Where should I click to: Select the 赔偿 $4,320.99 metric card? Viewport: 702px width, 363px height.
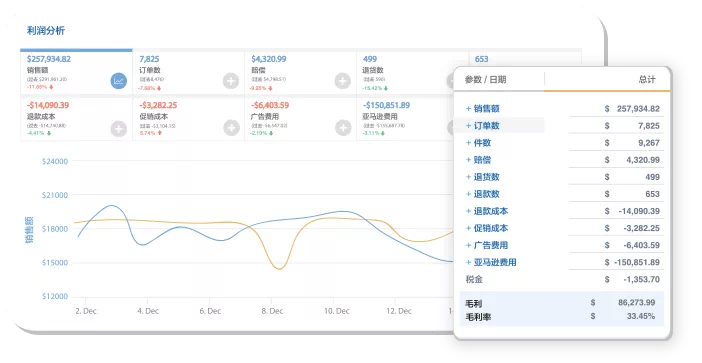tap(300, 72)
